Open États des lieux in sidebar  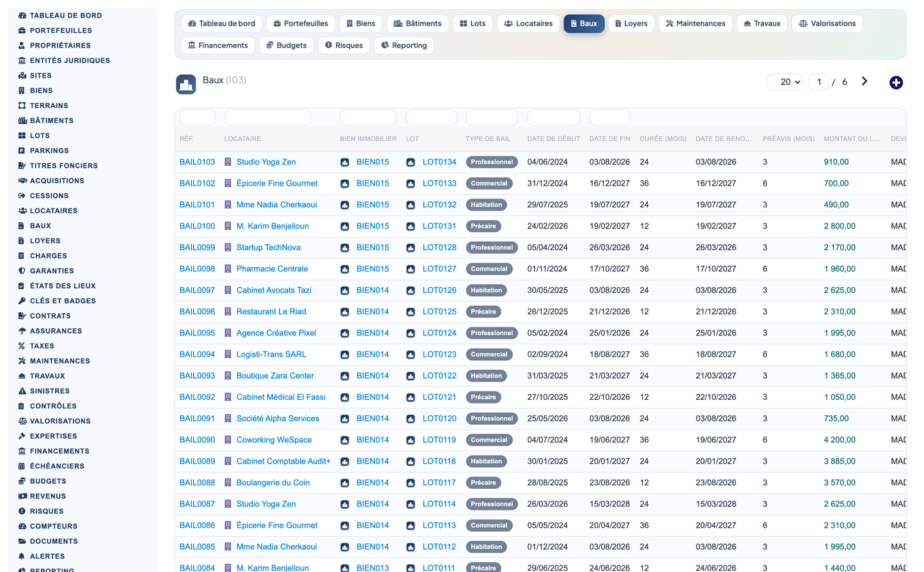point(63,286)
